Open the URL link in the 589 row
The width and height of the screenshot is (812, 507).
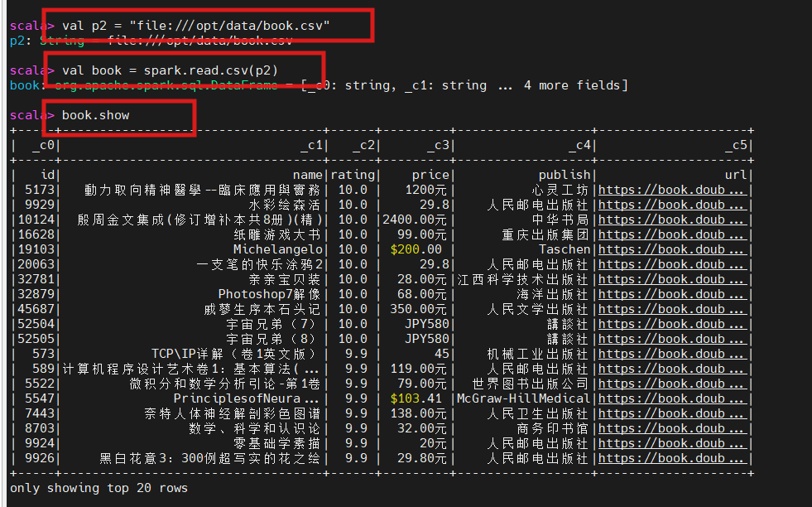click(671, 369)
